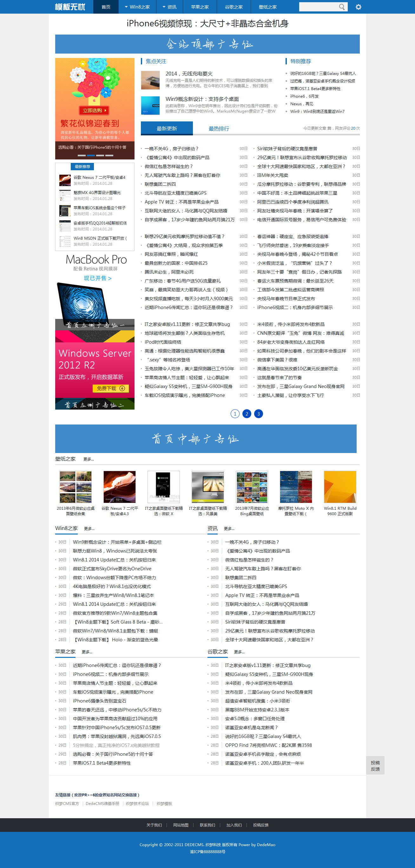Click the 模板无忧 site logo
Screen dimensions: 415x868
pyautogui.click(x=70, y=7)
